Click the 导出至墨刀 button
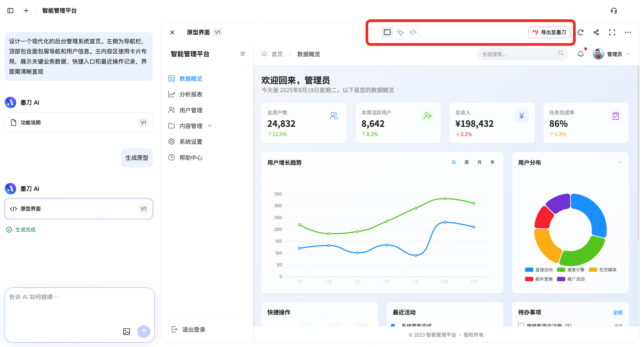This screenshot has height=347, width=644. pos(549,32)
